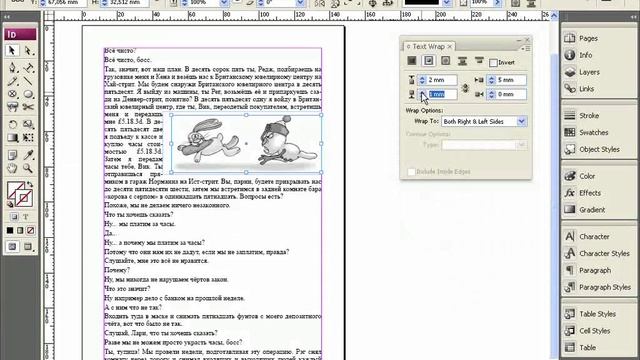Select the Note tool
This screenshot has height=360, width=640.
pos(12,155)
